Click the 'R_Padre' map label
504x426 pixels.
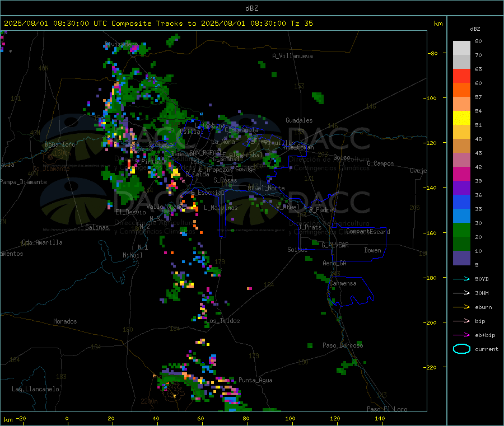321,210
